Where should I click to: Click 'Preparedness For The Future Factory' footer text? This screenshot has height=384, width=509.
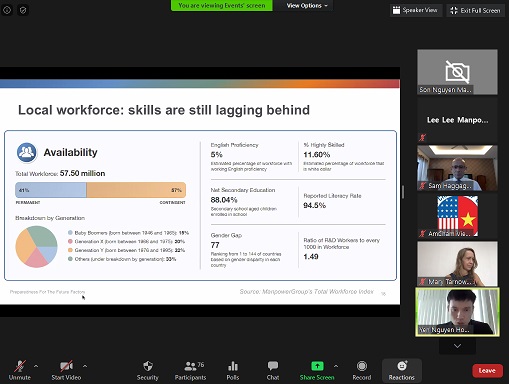tap(47, 292)
